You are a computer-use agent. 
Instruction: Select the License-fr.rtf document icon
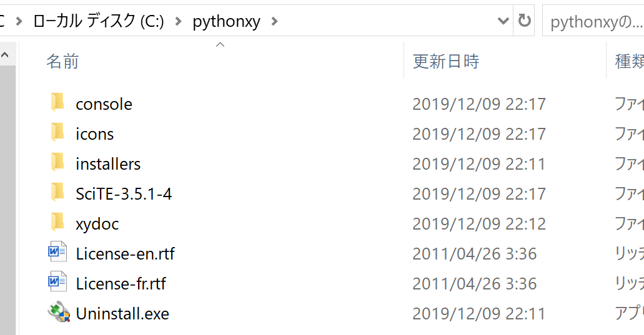coord(57,282)
